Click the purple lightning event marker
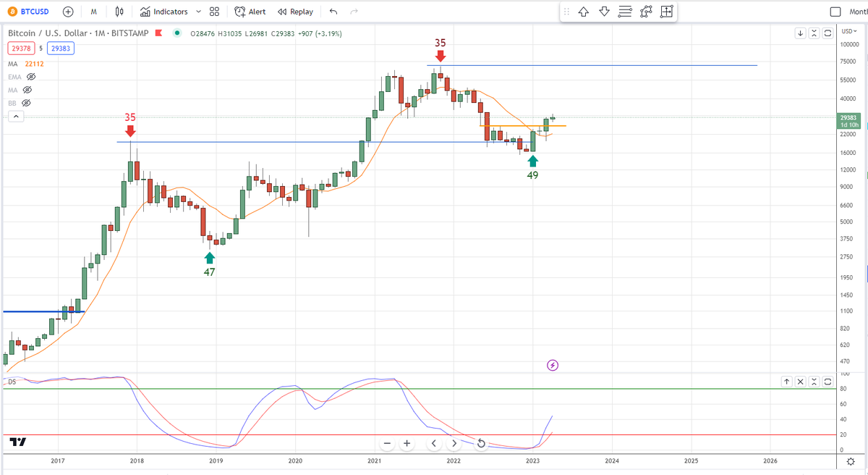Image resolution: width=868 pixels, height=475 pixels. click(553, 365)
